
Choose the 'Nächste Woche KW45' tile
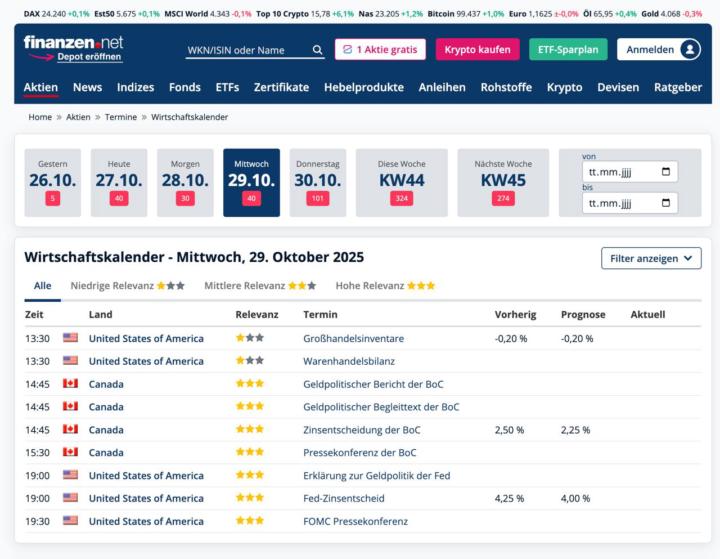coord(503,183)
